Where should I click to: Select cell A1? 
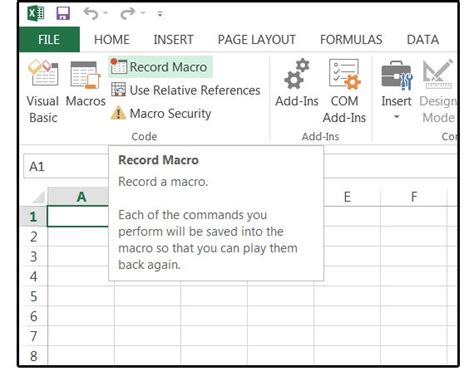(78, 217)
